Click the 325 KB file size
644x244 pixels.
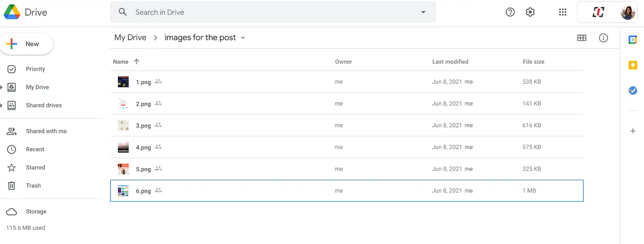coord(532,169)
